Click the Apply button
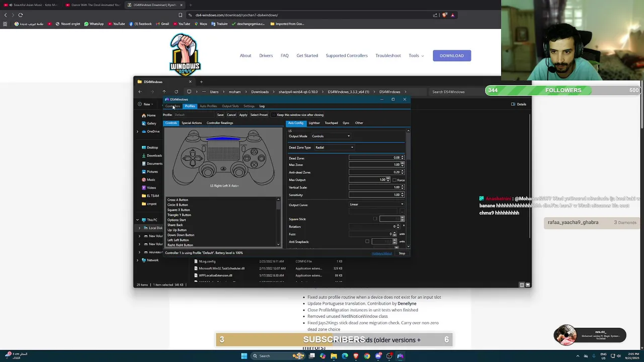The height and width of the screenshot is (362, 644). [243, 115]
